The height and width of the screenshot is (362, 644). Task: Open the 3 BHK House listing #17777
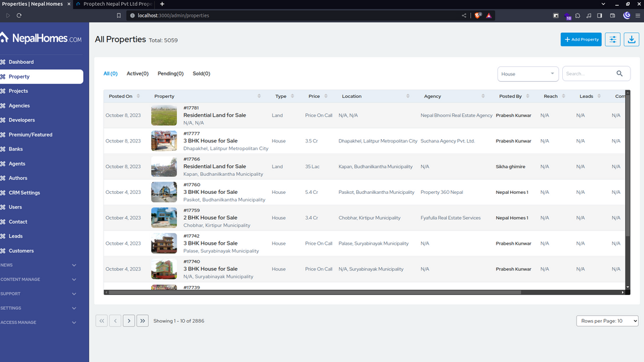point(210,140)
